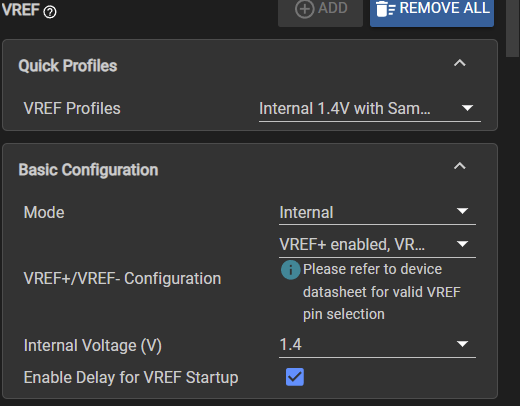Click the VREF module title
520x406 pixels.
[21, 10]
